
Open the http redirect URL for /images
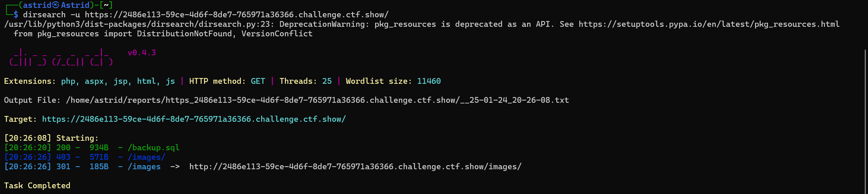tap(355, 167)
